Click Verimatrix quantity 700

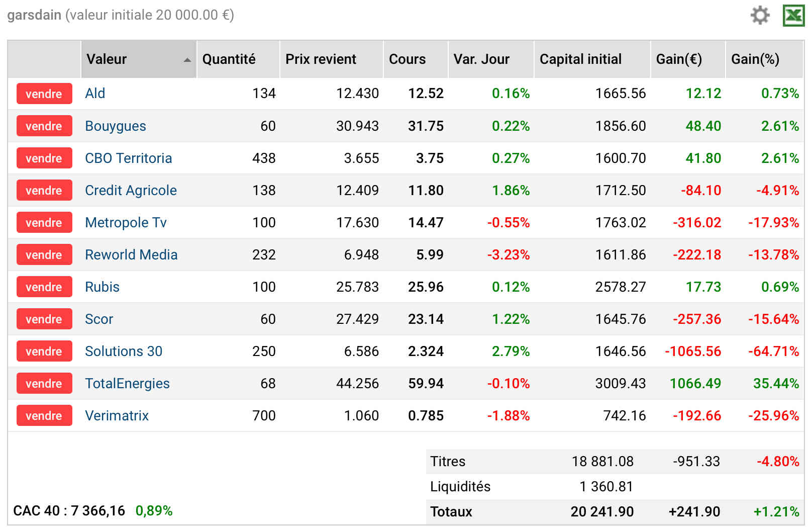point(264,415)
